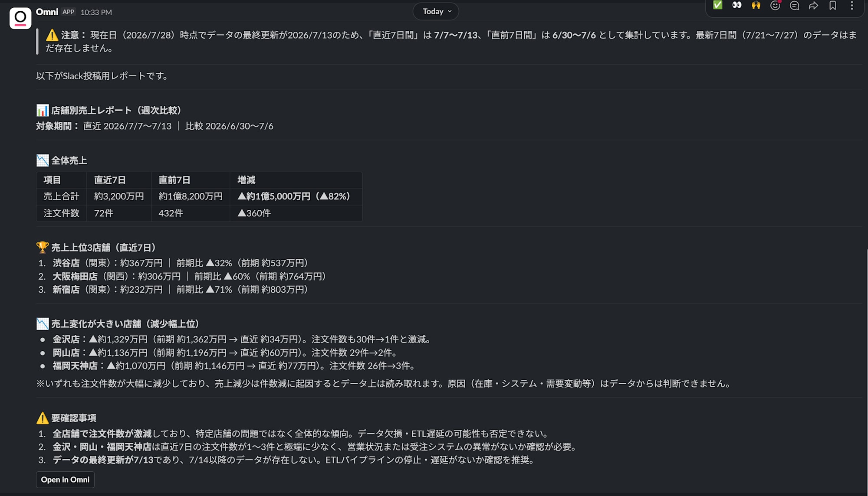The image size is (868, 496).
Task: Click the 432件 order count cell
Action: point(191,213)
